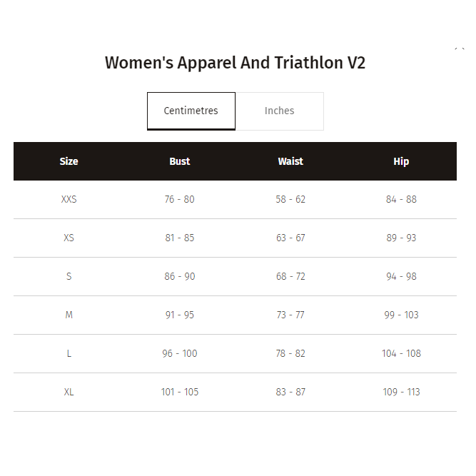Select the M size row label
The width and height of the screenshot is (476, 476).
point(69,315)
